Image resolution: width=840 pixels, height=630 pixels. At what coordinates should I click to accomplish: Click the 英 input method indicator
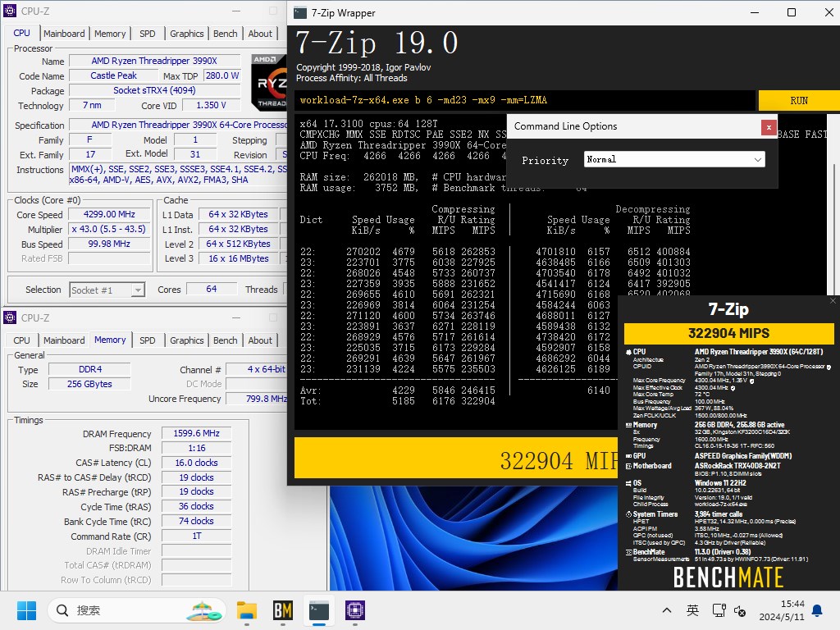692,610
